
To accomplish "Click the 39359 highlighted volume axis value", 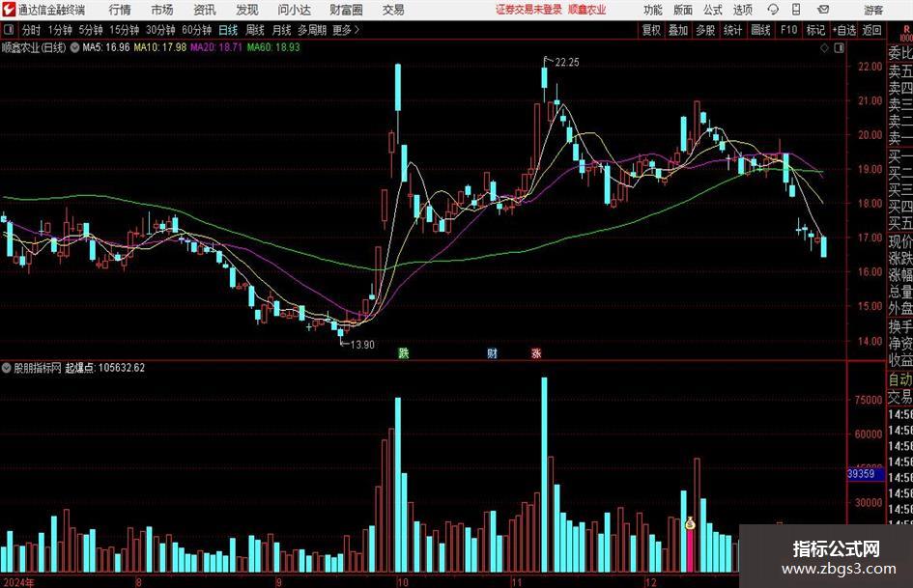I will (x=866, y=474).
